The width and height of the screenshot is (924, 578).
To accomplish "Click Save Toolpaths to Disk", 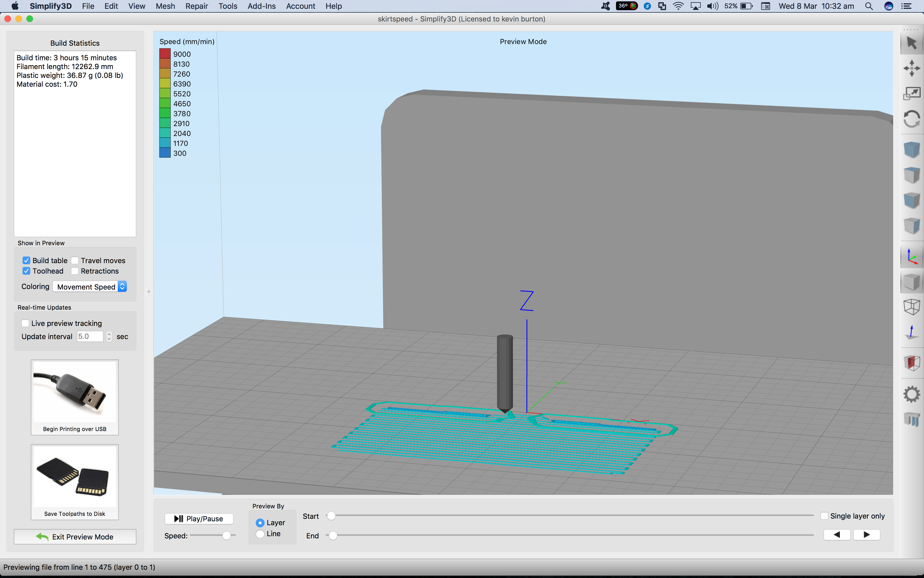I will 75,482.
